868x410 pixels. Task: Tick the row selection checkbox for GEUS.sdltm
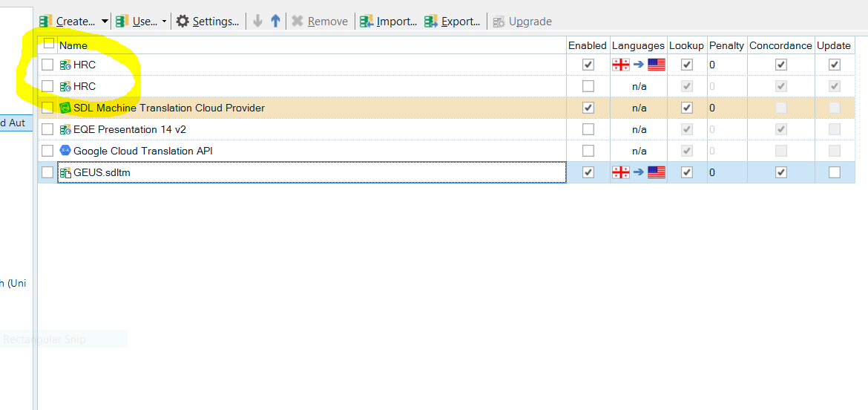[47, 172]
